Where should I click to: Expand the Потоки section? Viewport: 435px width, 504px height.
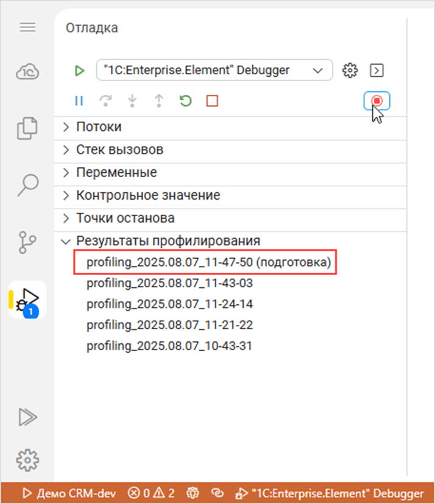pyautogui.click(x=99, y=127)
